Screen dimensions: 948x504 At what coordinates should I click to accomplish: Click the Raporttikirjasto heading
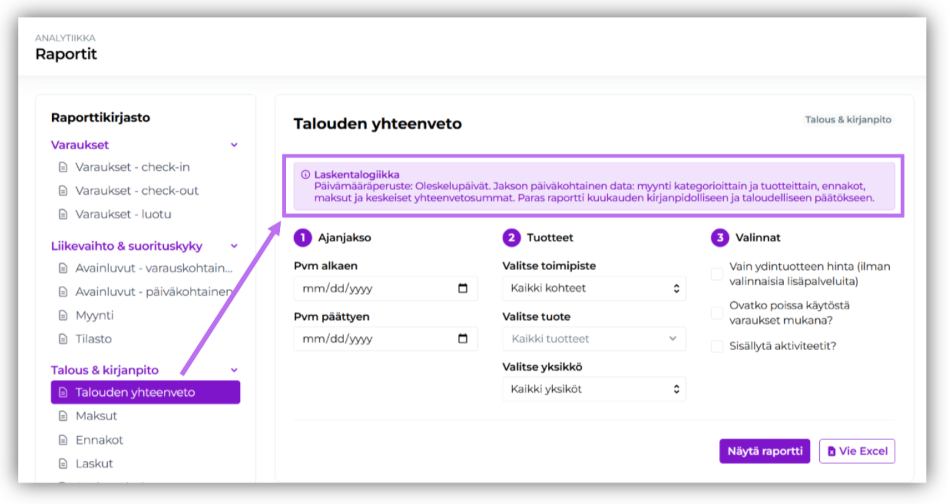(x=100, y=117)
